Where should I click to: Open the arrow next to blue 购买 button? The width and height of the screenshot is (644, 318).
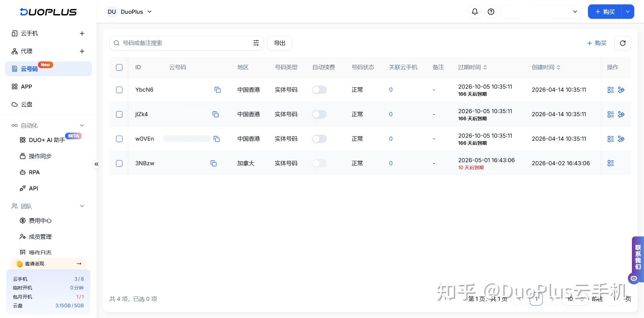pos(628,12)
